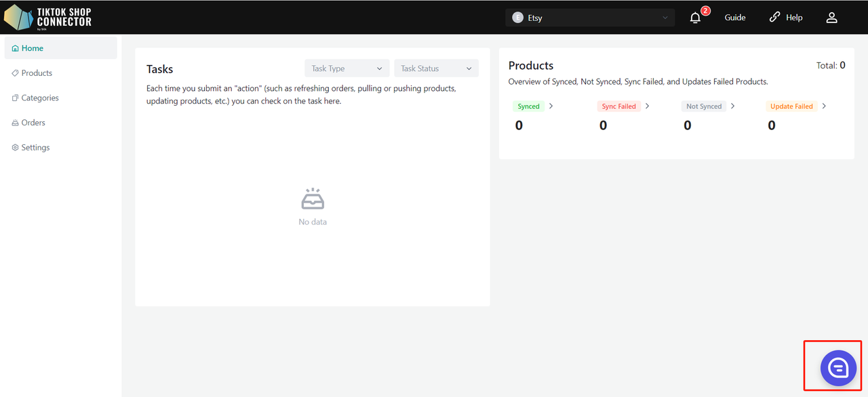Click the Not Synced status tag

tap(704, 106)
